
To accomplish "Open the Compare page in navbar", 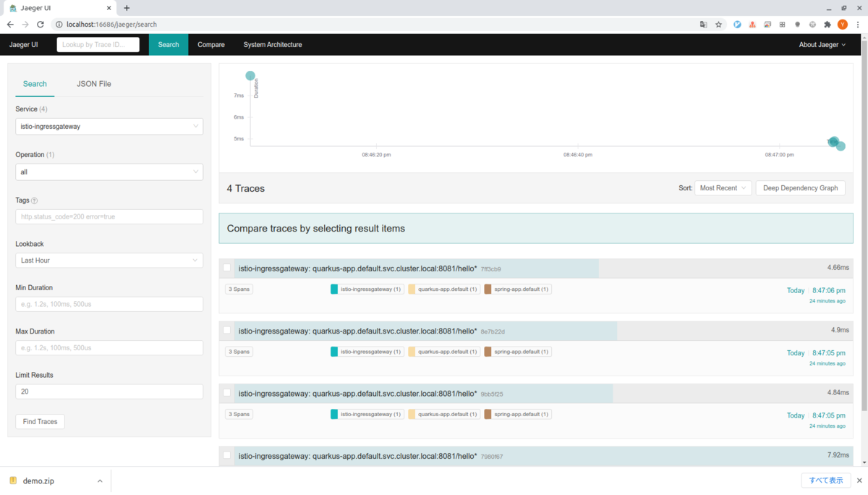I will click(x=211, y=45).
